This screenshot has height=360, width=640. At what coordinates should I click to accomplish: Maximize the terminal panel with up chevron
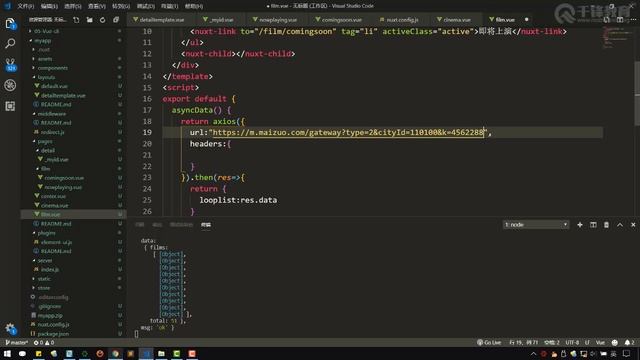tap(620, 225)
